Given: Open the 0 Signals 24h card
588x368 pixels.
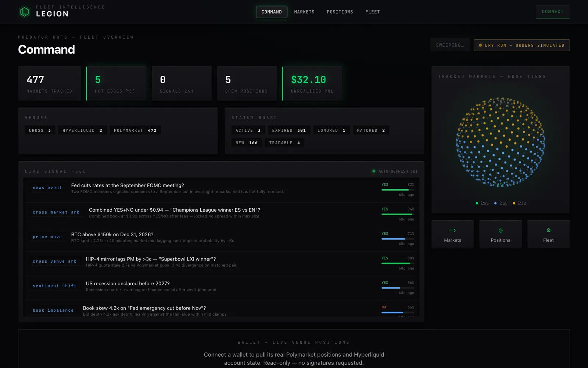Looking at the screenshot, I should point(182,84).
